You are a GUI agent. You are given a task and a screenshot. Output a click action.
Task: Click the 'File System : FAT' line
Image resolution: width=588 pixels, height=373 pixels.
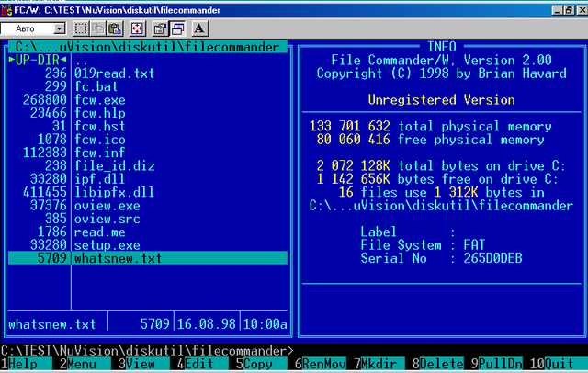423,245
